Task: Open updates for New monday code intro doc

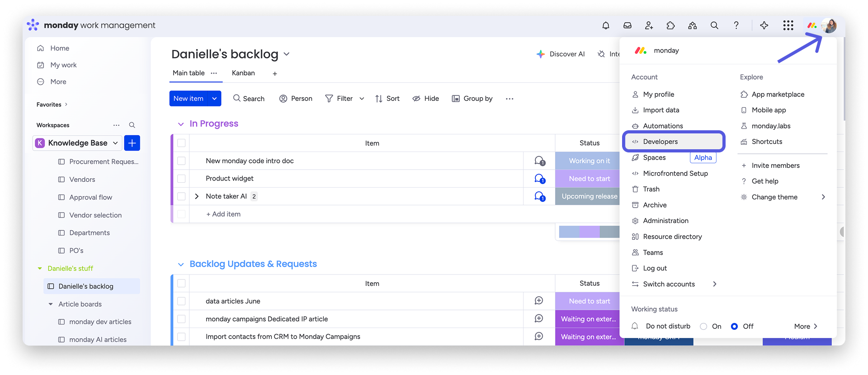Action: click(x=539, y=161)
